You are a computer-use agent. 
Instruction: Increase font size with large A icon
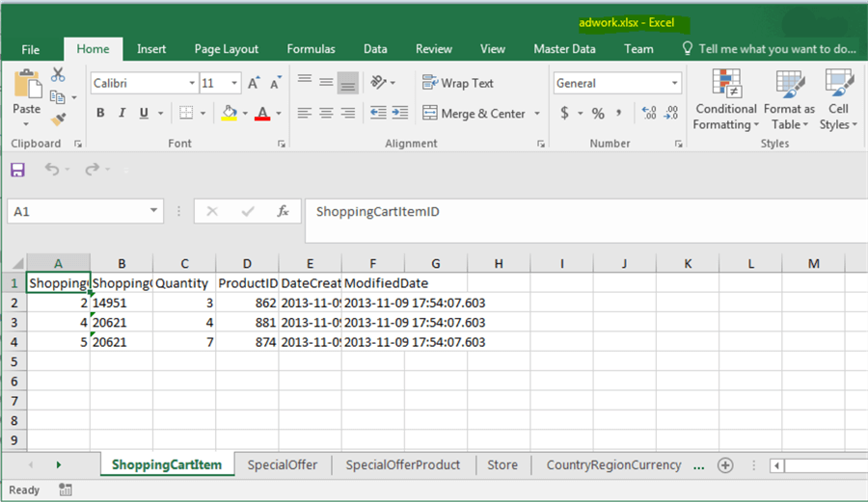point(254,83)
